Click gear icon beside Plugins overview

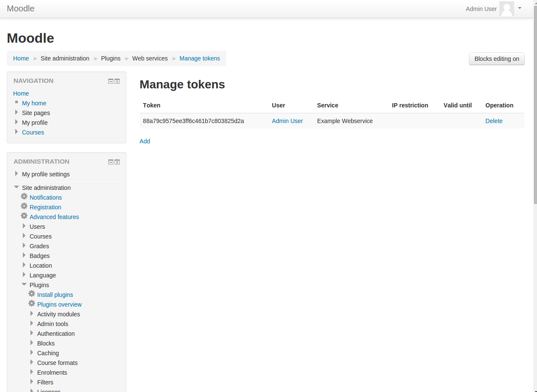32,304
